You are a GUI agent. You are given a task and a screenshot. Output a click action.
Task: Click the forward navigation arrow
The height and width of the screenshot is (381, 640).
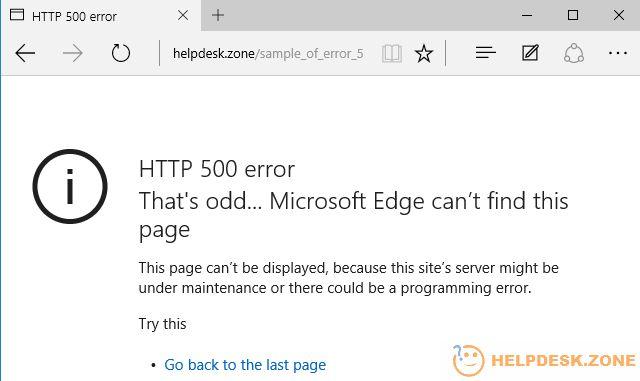(x=72, y=53)
